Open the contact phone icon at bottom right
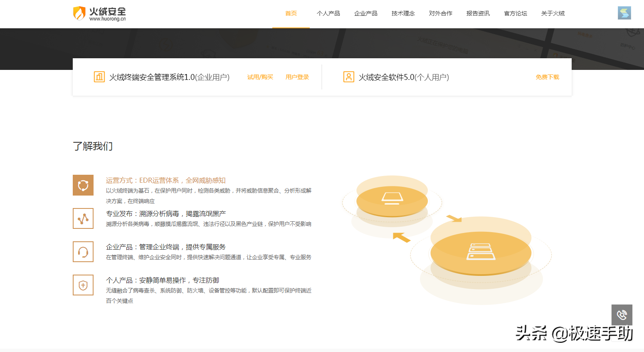 pyautogui.click(x=622, y=315)
